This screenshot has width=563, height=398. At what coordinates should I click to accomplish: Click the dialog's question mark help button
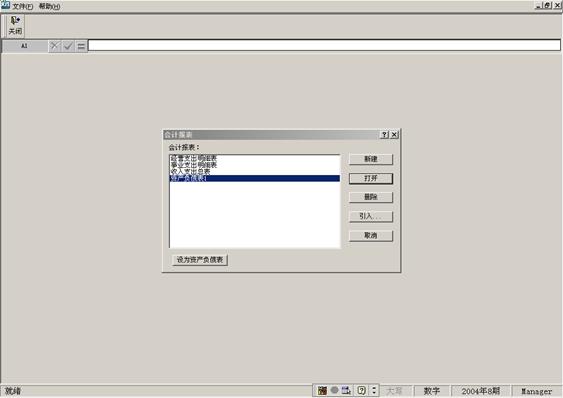(x=384, y=135)
